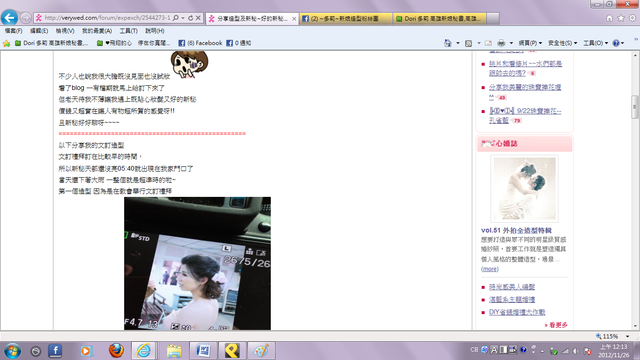Switch to the yellow Facebook (2) tab
Screen dimensions: 640x360
(346, 18)
